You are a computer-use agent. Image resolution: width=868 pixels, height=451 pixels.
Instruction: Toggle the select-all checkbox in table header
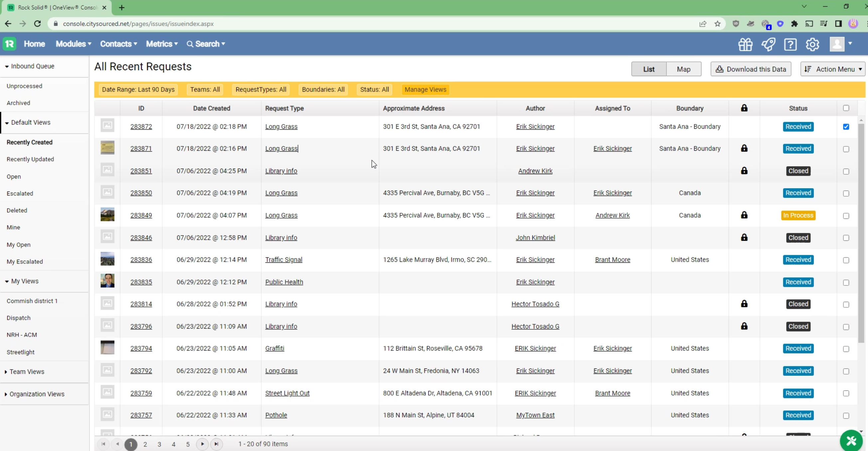846,108
